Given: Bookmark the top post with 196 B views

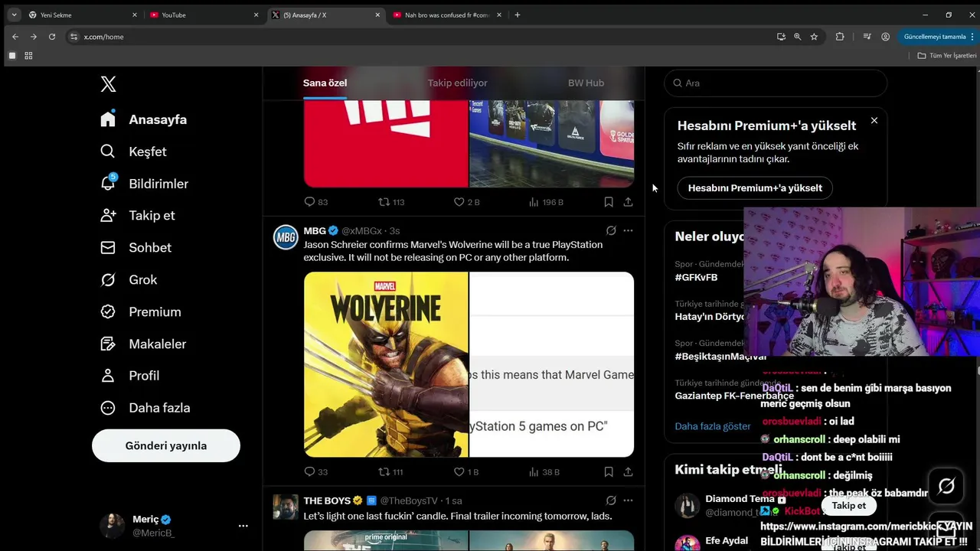Looking at the screenshot, I should (609, 202).
